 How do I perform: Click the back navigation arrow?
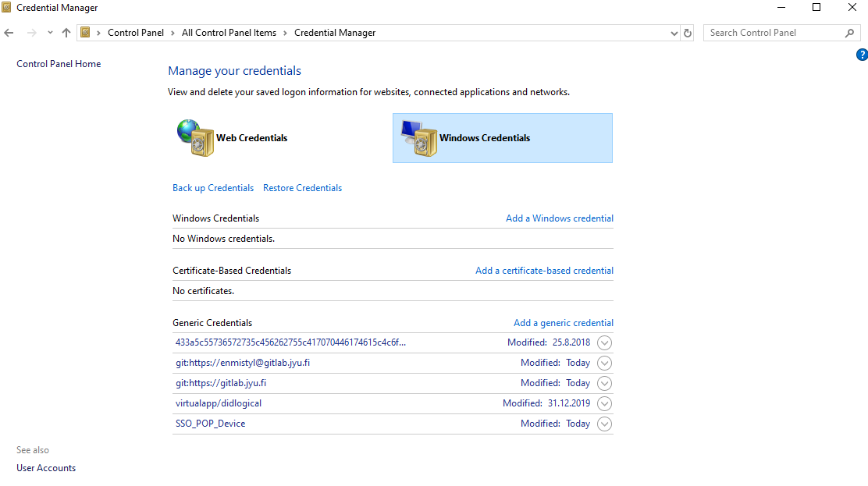(9, 33)
